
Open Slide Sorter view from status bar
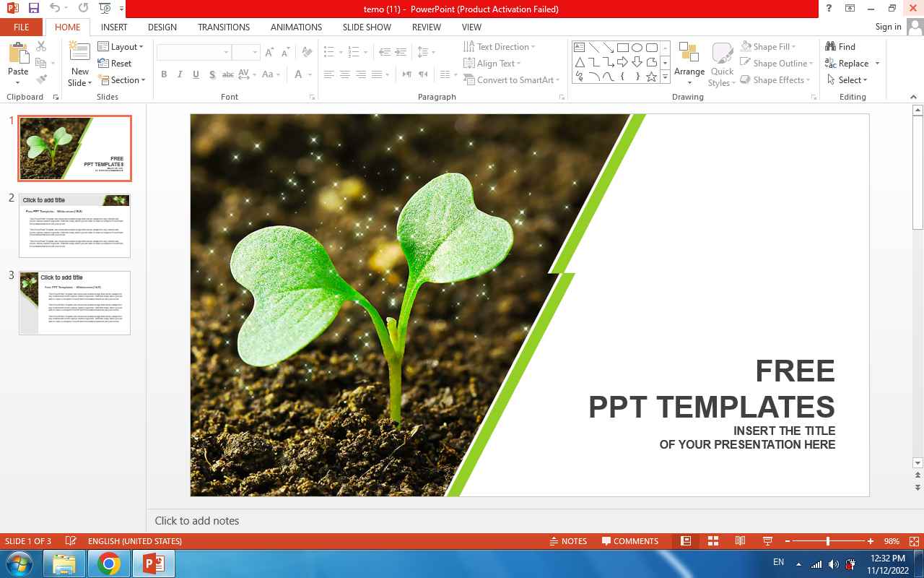click(713, 541)
